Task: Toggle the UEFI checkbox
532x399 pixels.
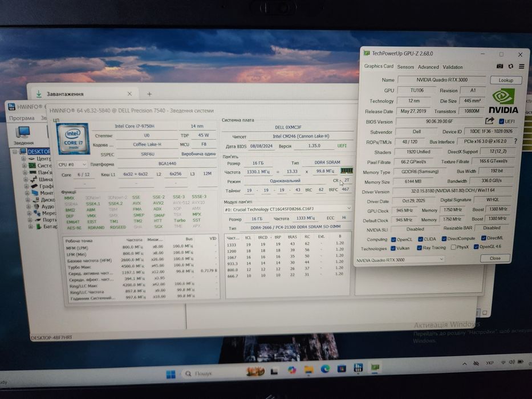Action: pyautogui.click(x=501, y=121)
